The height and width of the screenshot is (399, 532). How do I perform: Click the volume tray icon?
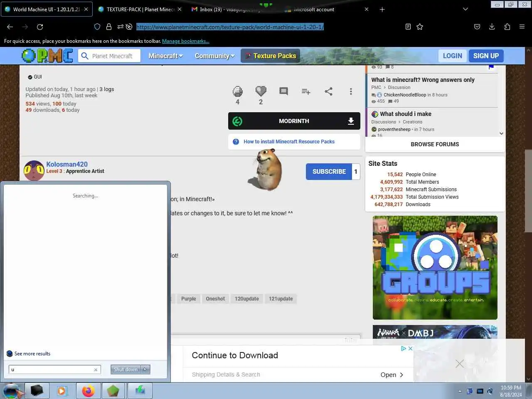click(x=490, y=391)
